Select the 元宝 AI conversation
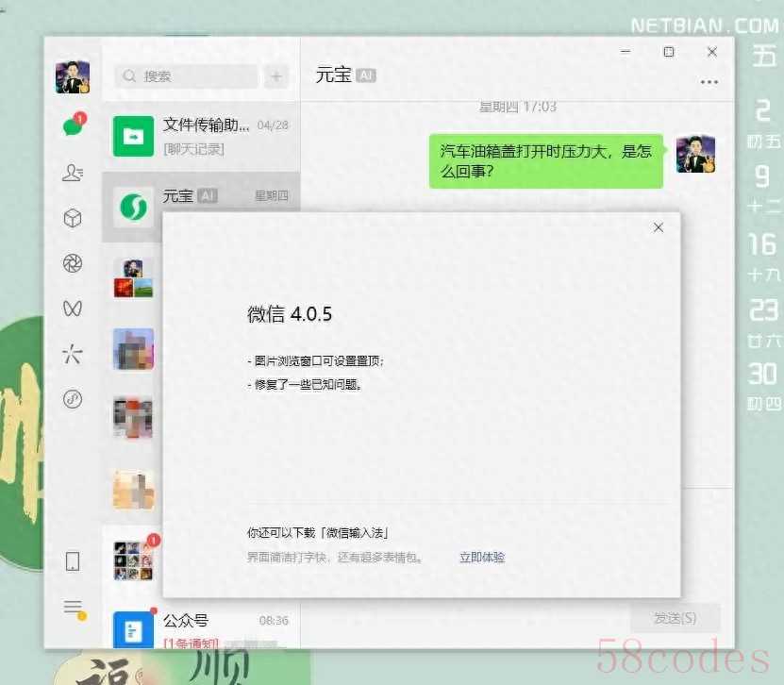 [x=201, y=207]
